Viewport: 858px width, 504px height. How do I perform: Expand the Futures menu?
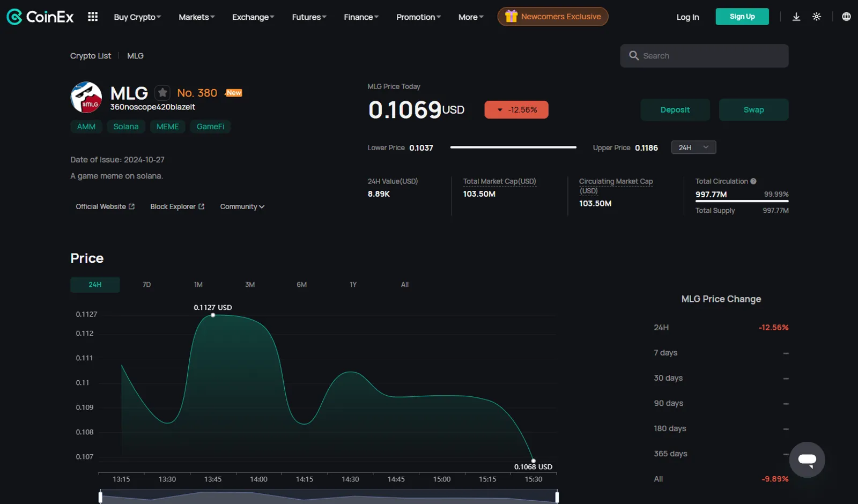(309, 17)
